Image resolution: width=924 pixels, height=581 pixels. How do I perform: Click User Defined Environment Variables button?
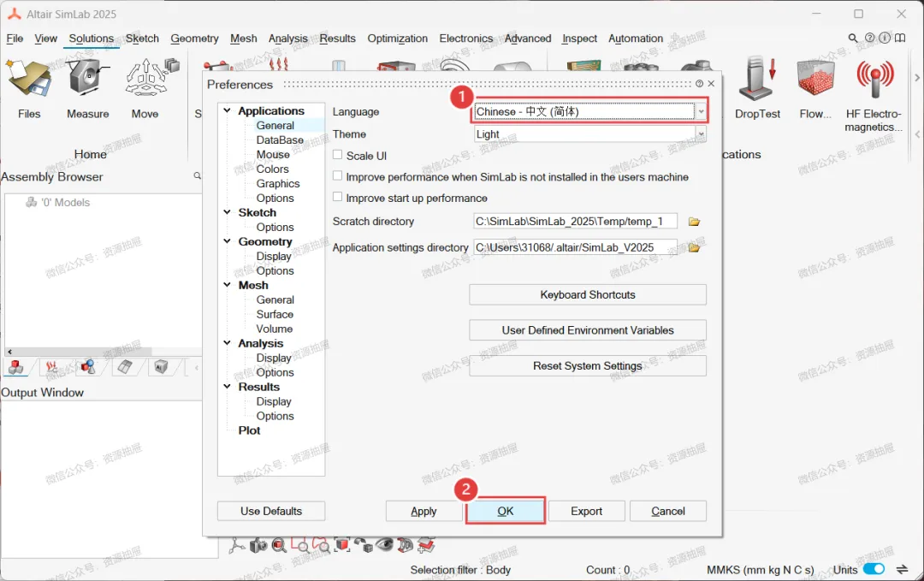coord(588,330)
